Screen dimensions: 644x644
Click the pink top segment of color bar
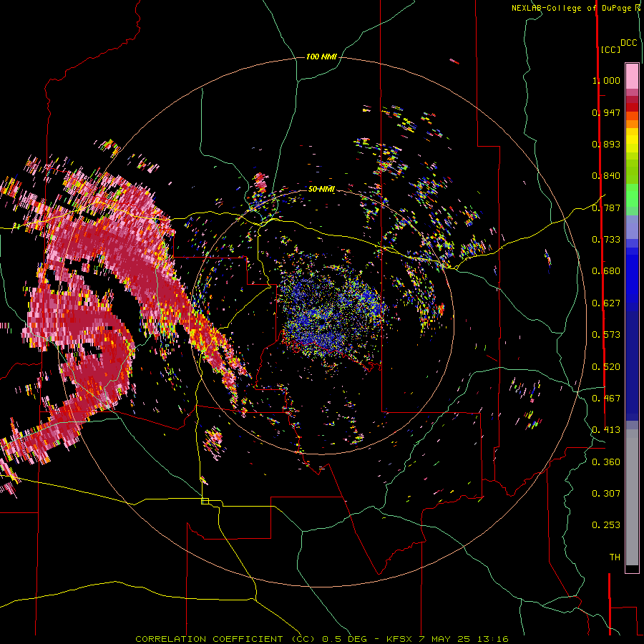coord(632,77)
